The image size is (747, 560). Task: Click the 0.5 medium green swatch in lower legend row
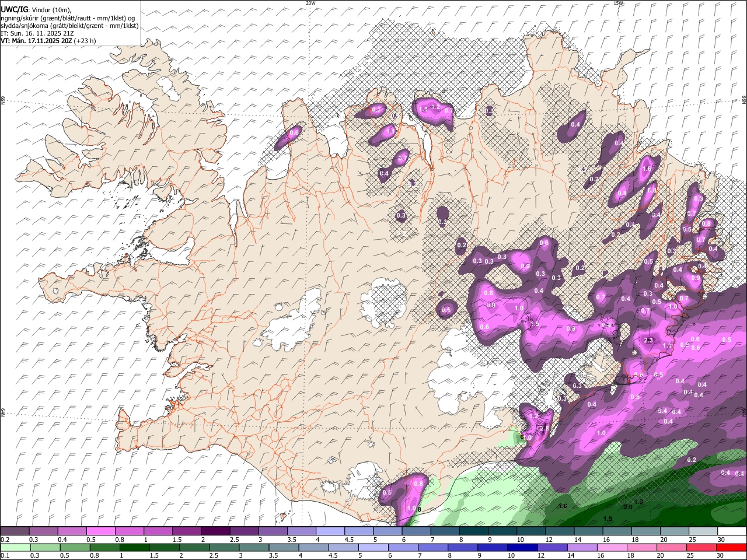(x=75, y=548)
